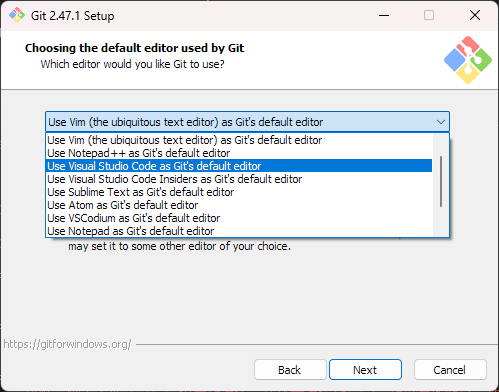Select Atom as Git's default editor
This screenshot has width=499, height=392.
pos(239,205)
